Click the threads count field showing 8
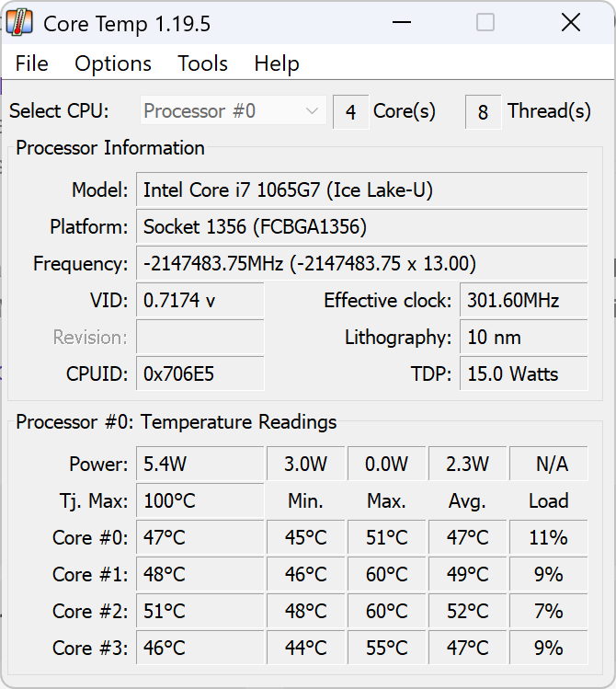Viewport: 616px width, 689px height. click(x=483, y=112)
